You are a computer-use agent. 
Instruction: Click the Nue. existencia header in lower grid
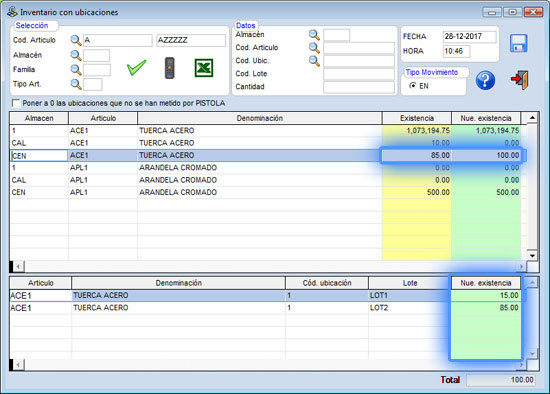pos(486,283)
